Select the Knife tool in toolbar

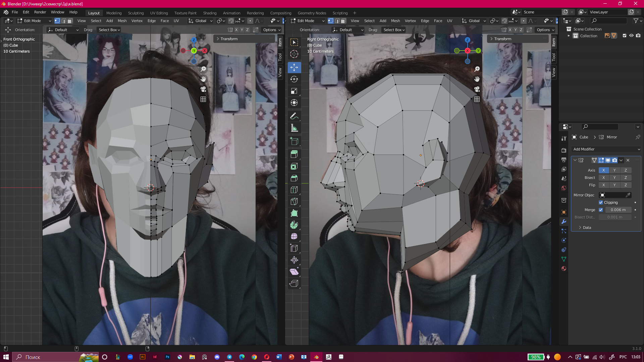tap(294, 201)
